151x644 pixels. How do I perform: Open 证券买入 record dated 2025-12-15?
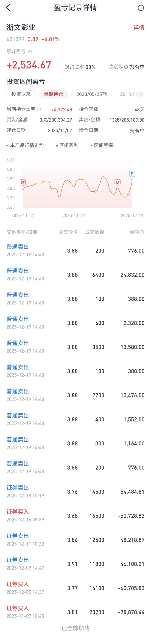pos(75,516)
